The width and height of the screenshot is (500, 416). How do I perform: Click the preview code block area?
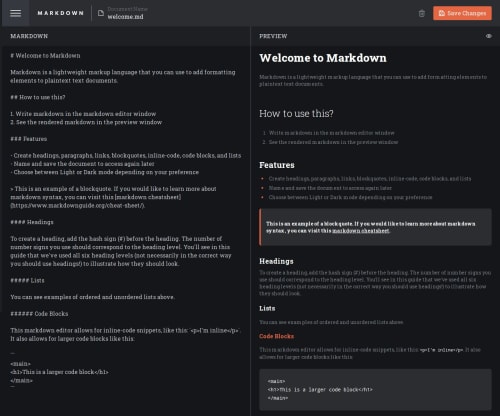[x=375, y=389]
